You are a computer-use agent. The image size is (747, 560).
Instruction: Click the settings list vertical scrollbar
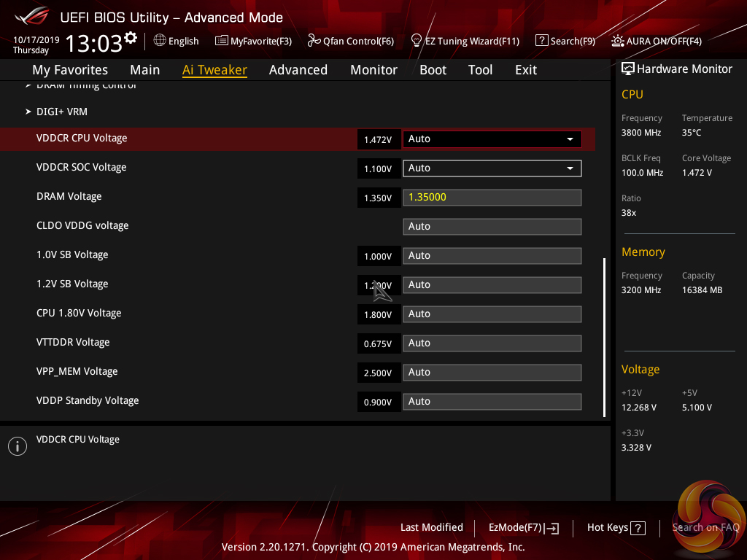[x=604, y=336]
